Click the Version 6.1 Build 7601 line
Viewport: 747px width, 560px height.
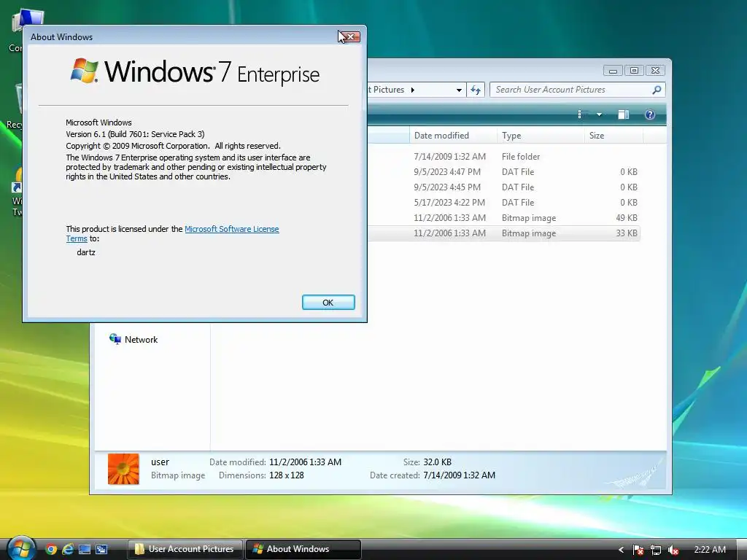[135, 134]
